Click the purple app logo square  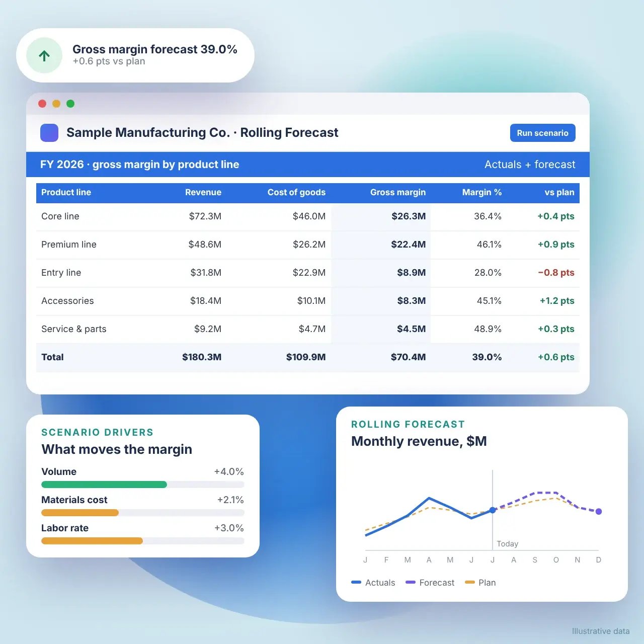click(x=49, y=133)
